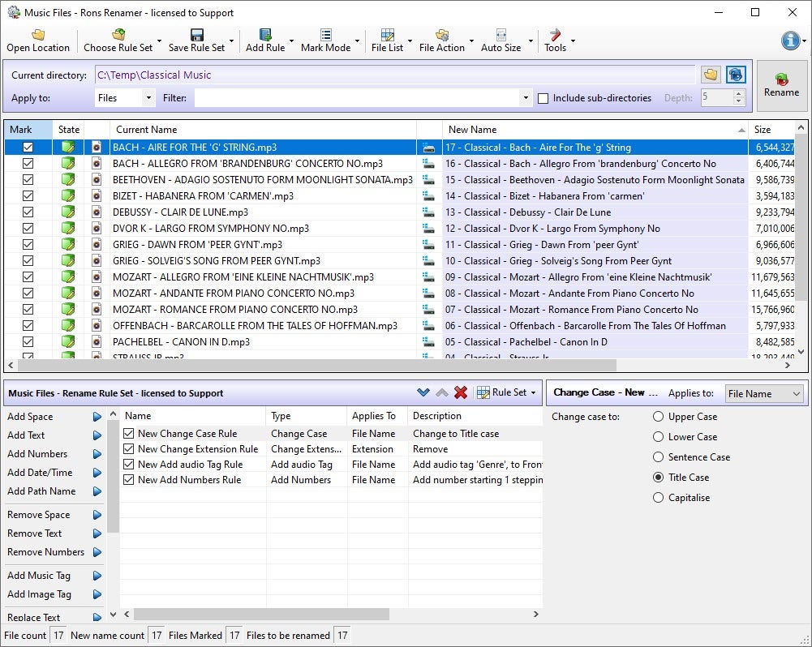Select Add Date/Time in the left panel

tap(37, 472)
